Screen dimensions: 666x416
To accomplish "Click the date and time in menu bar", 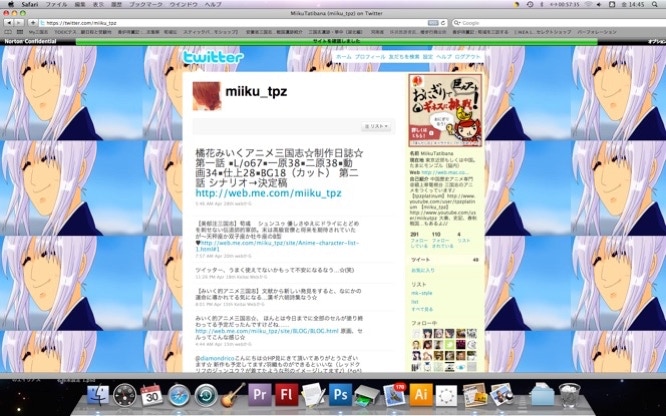I will pyautogui.click(x=633, y=4).
